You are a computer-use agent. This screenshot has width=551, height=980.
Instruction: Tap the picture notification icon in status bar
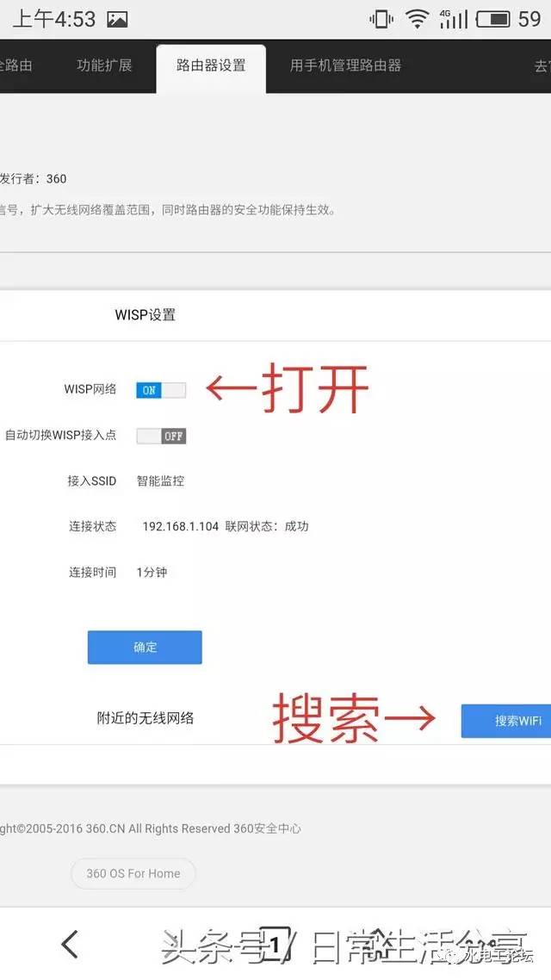116,19
